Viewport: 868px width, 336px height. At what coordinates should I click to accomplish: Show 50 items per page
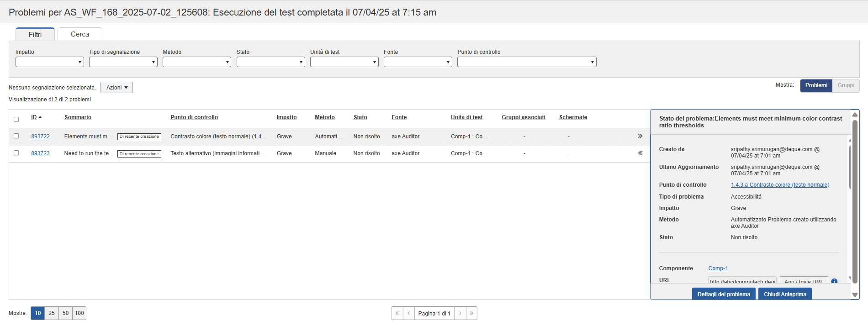tap(65, 313)
